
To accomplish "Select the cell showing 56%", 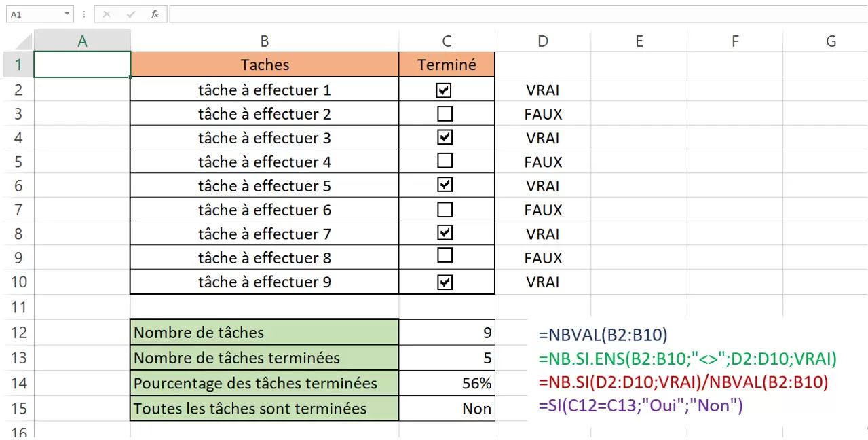I will coord(447,382).
